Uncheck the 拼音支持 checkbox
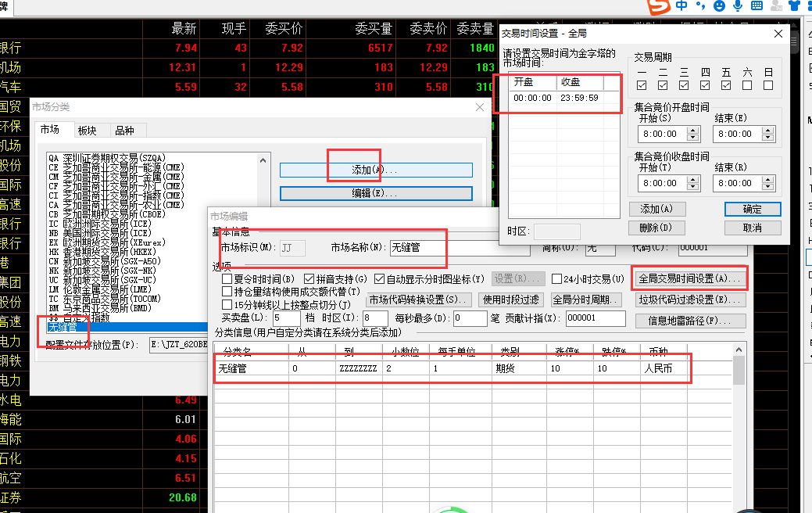The image size is (812, 513). [309, 278]
